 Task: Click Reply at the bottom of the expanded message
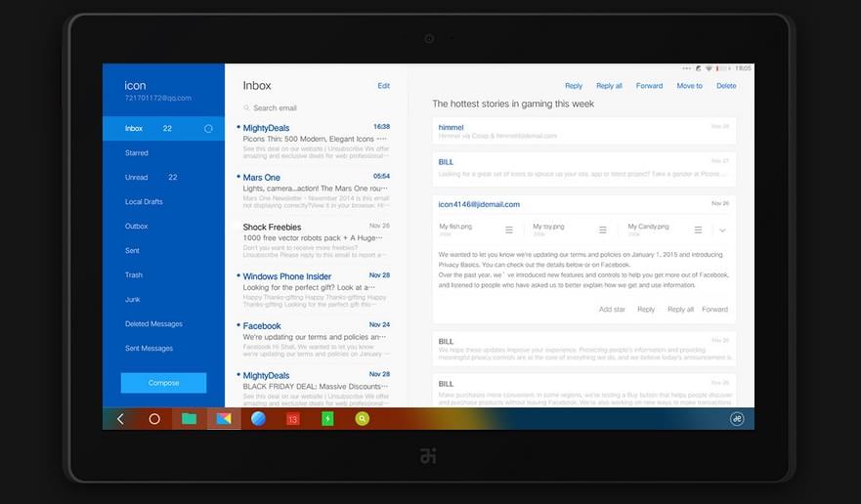[646, 310]
